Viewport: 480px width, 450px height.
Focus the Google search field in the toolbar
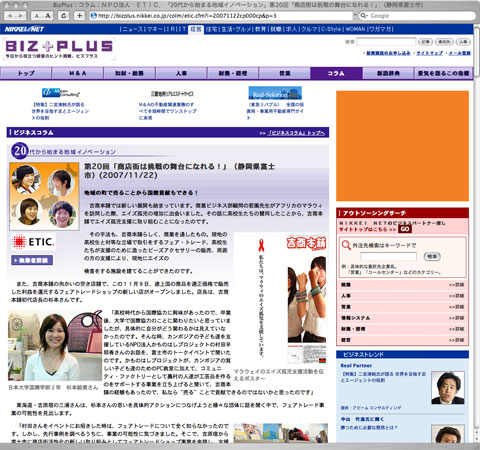pos(417,16)
